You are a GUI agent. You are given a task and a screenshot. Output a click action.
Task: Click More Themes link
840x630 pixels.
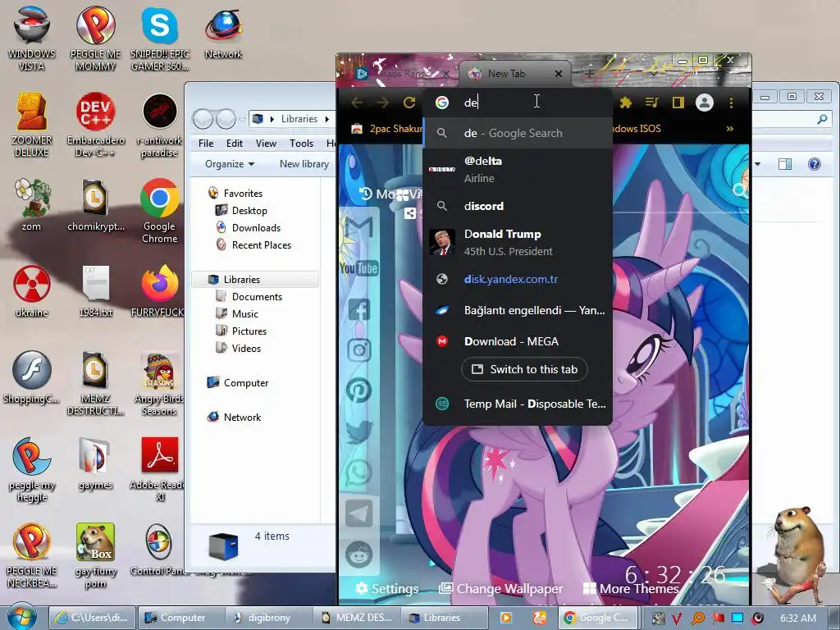[x=631, y=589]
